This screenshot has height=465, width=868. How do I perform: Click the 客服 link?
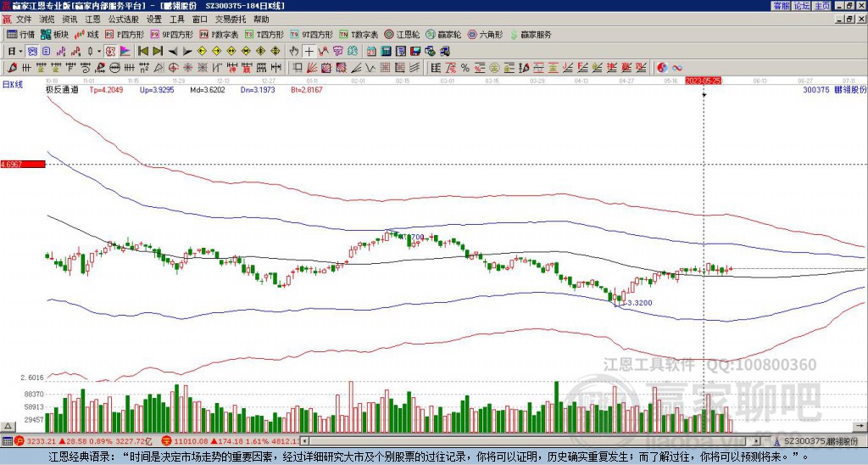coord(781,6)
